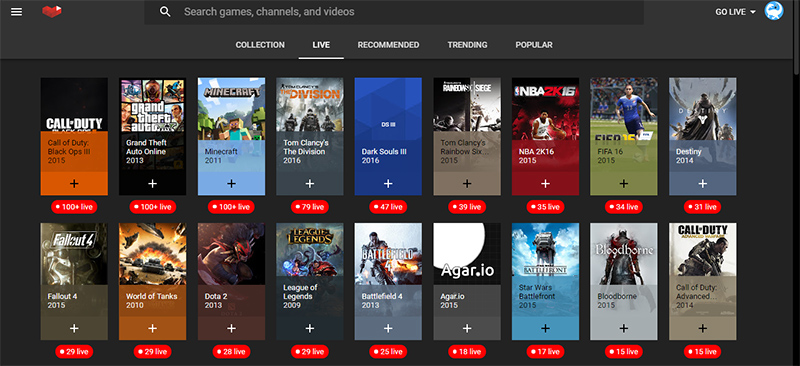Add Battlefield 4 with plus icon
800x366 pixels.
tap(388, 328)
